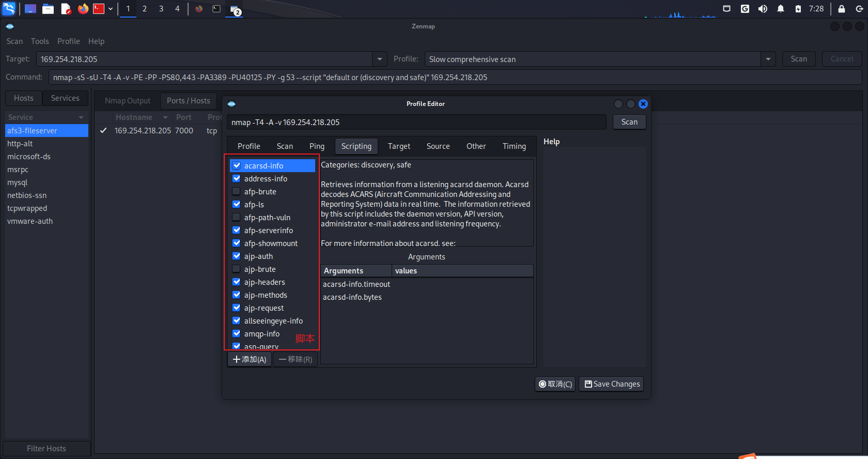This screenshot has width=868, height=459.
Task: Expand the Profile combo box arrow
Action: coord(768,59)
